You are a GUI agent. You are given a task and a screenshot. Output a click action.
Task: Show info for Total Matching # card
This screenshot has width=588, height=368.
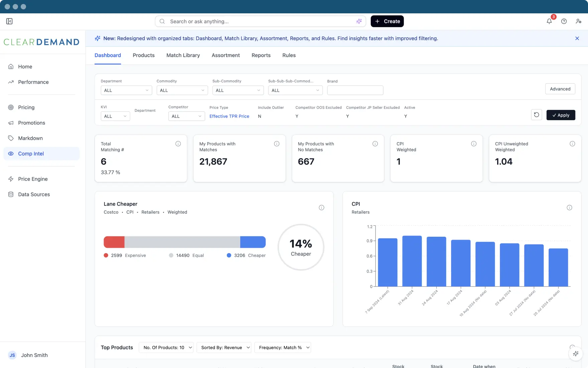178,144
